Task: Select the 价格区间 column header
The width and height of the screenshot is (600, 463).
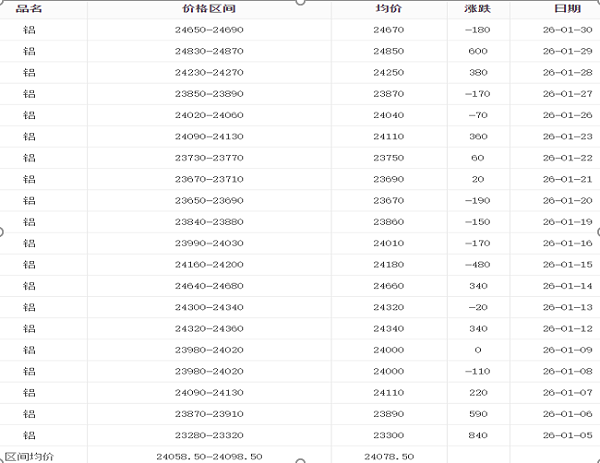Action: pyautogui.click(x=208, y=9)
